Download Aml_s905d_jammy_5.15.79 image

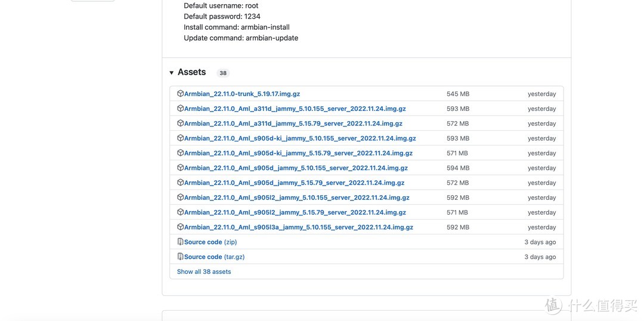(294, 183)
